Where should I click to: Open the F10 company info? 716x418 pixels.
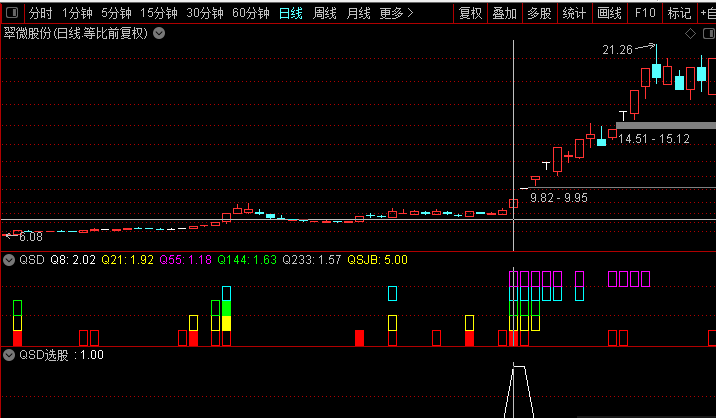pos(645,13)
